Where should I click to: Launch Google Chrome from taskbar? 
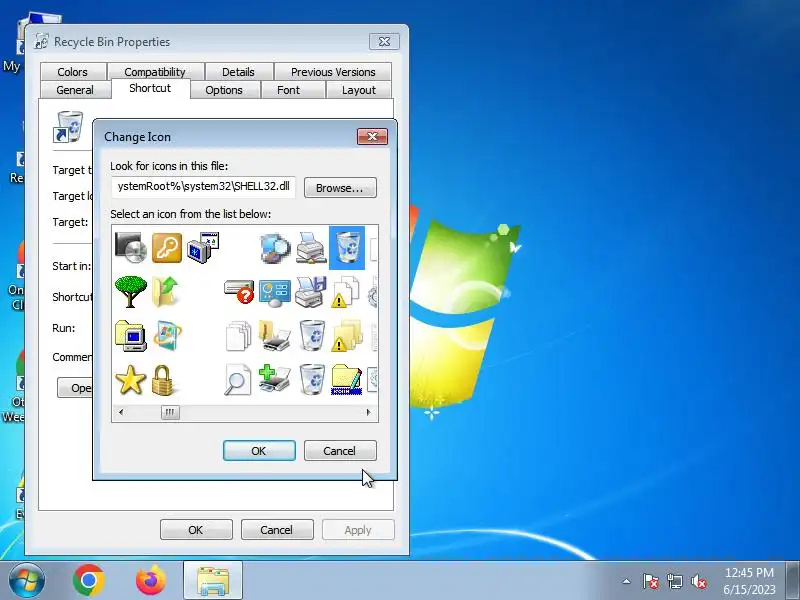click(89, 581)
